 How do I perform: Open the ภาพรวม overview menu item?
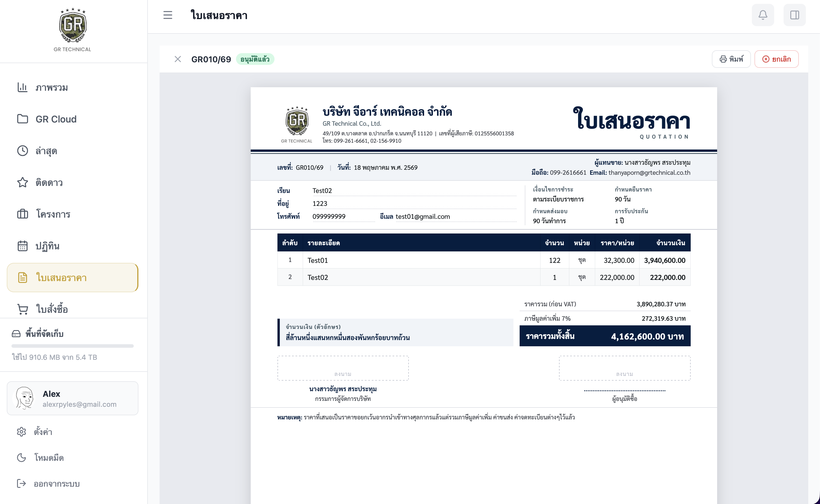click(72, 87)
